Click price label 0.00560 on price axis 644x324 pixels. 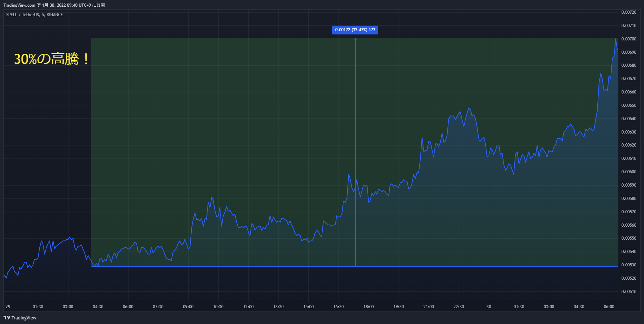coord(629,225)
